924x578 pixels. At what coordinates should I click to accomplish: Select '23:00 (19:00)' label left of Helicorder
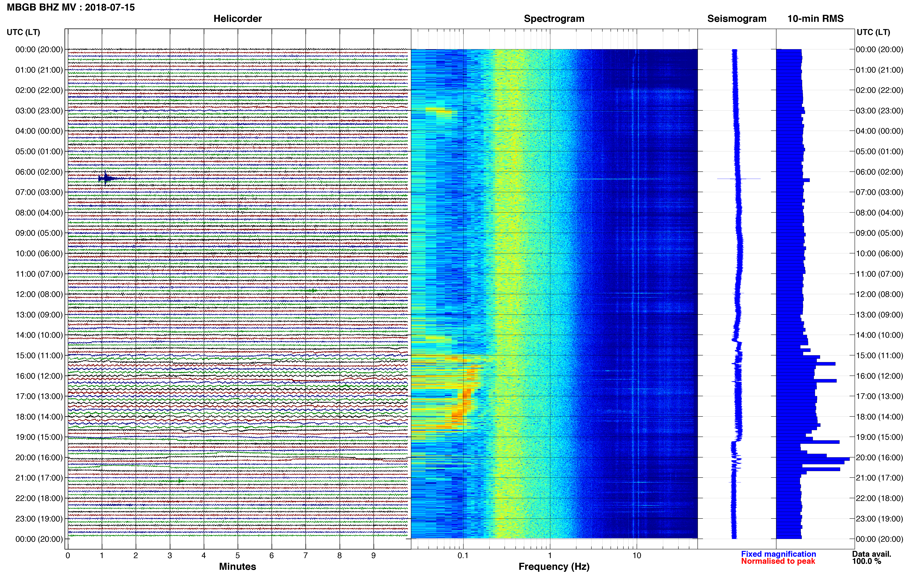(x=39, y=519)
